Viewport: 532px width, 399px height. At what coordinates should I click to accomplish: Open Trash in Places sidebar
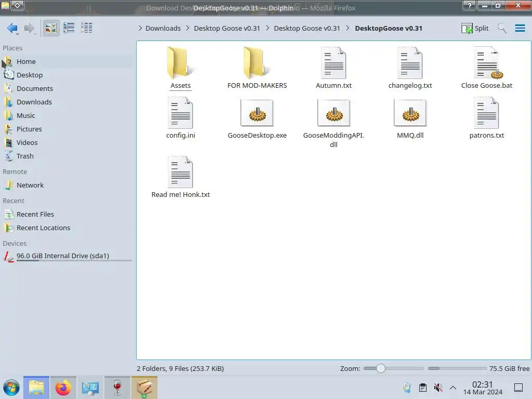coord(67,156)
